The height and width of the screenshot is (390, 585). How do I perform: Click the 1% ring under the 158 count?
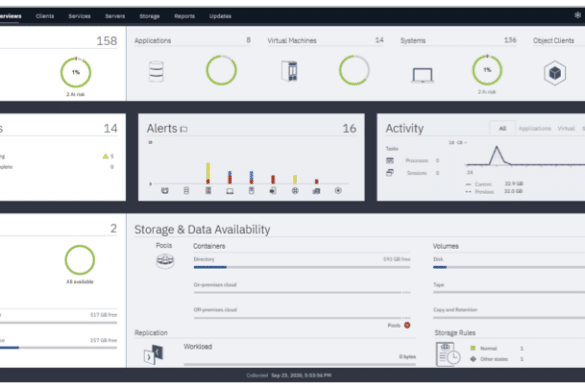[76, 72]
